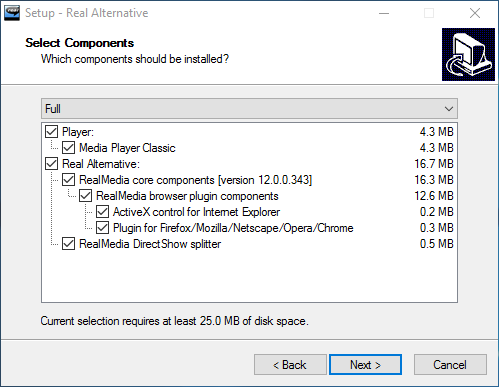
Task: Click the Next button
Action: pyautogui.click(x=365, y=365)
